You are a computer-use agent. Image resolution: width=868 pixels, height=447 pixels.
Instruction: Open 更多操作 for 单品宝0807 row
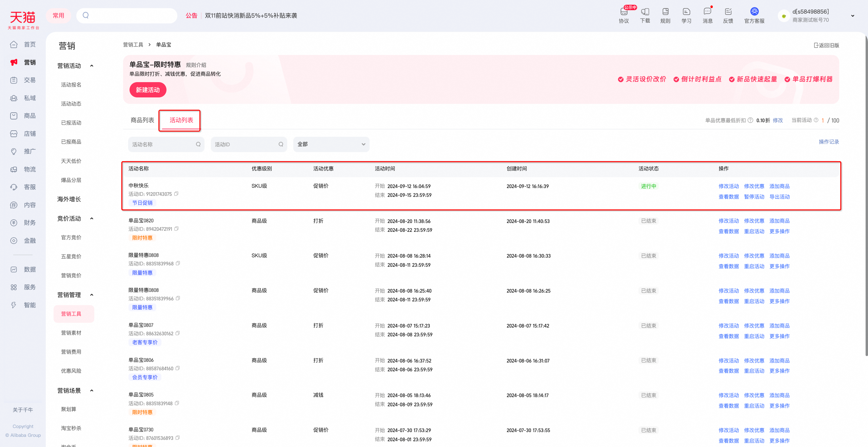(x=780, y=336)
